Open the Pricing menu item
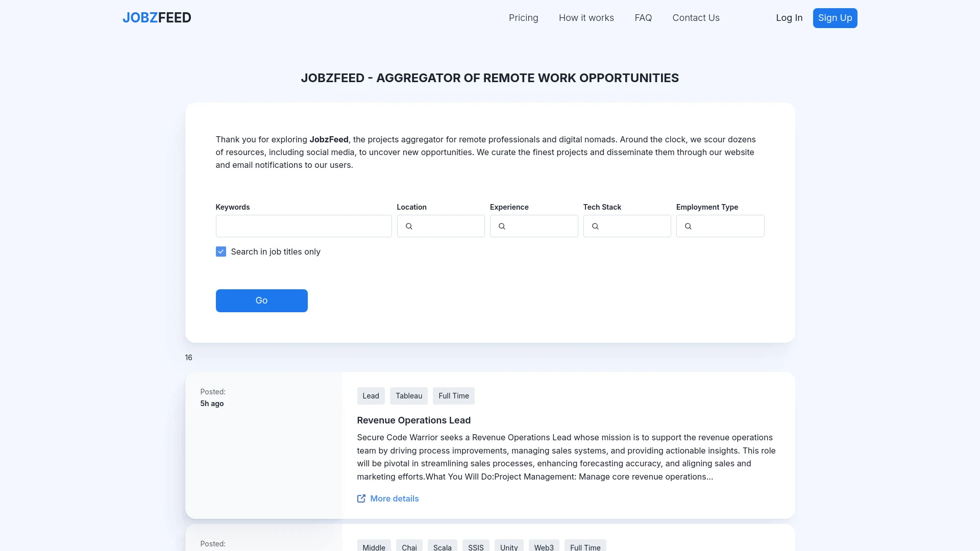 pos(523,17)
